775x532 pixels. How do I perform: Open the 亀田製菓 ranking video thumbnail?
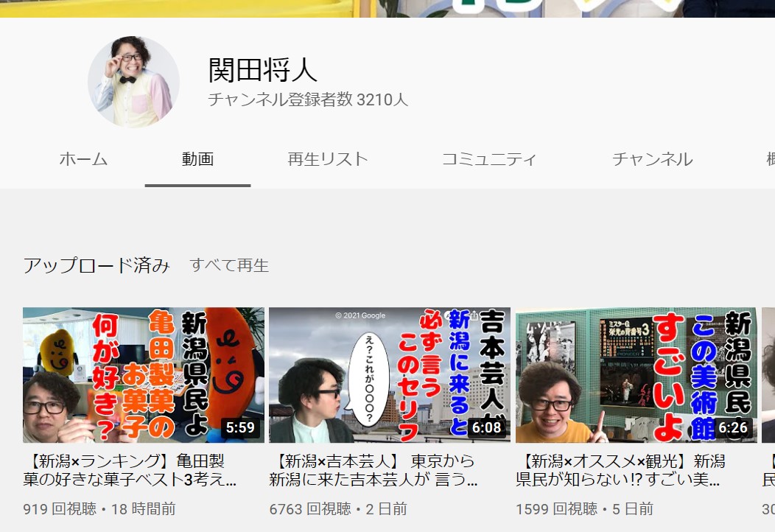point(144,375)
